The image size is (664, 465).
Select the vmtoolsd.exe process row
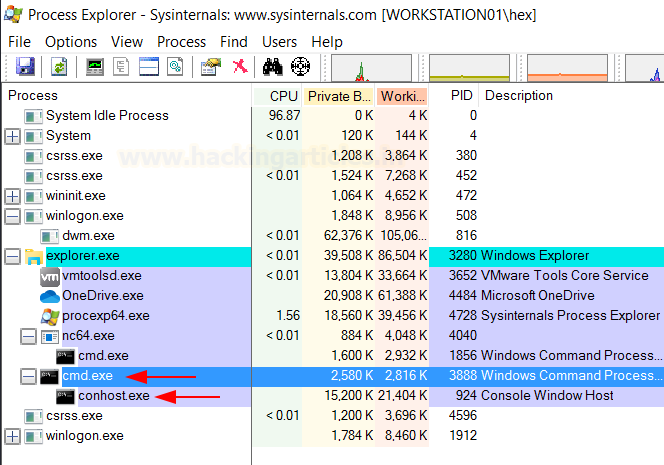pos(333,276)
